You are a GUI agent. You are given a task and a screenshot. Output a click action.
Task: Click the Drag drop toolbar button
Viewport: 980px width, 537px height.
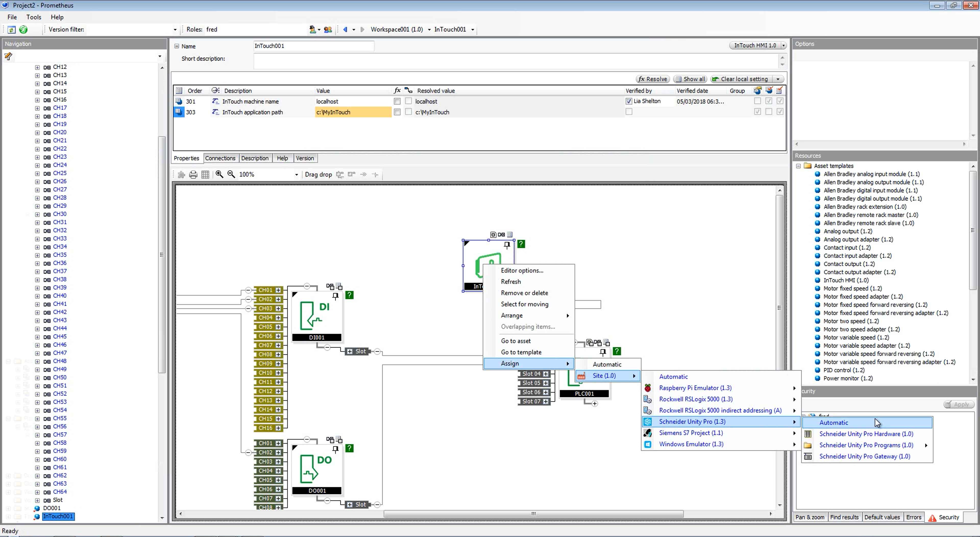(318, 174)
